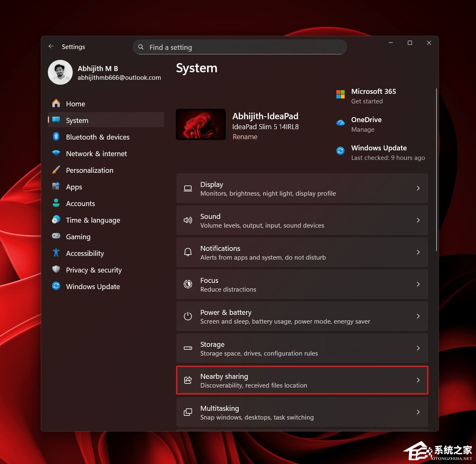Click the user profile picture
This screenshot has width=476, height=464.
tap(60, 72)
